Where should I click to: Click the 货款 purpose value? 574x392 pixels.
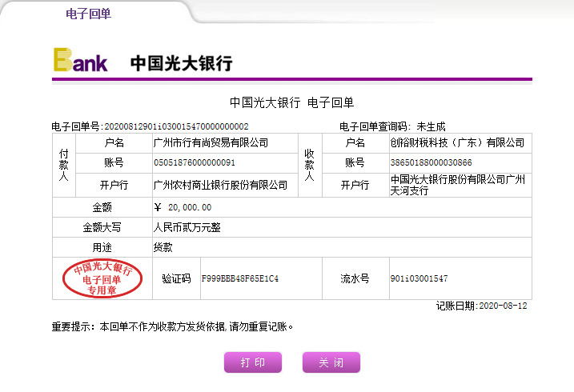(x=163, y=247)
